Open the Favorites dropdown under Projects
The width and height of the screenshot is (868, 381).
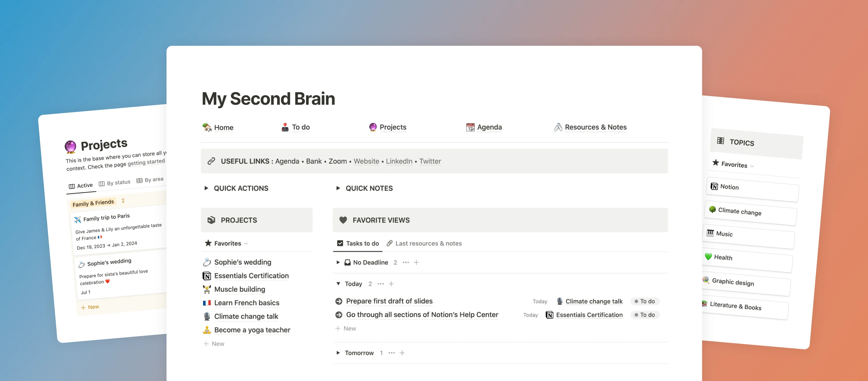click(246, 243)
